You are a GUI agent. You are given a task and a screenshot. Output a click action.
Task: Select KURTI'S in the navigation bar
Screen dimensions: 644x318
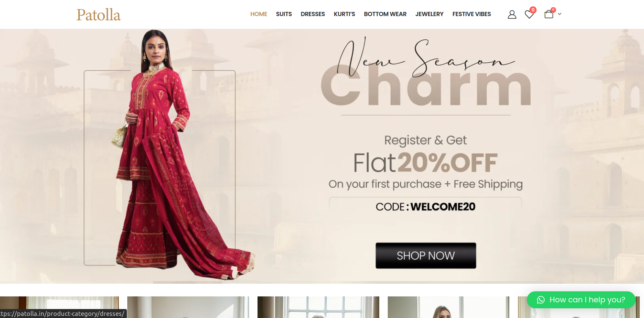(344, 14)
